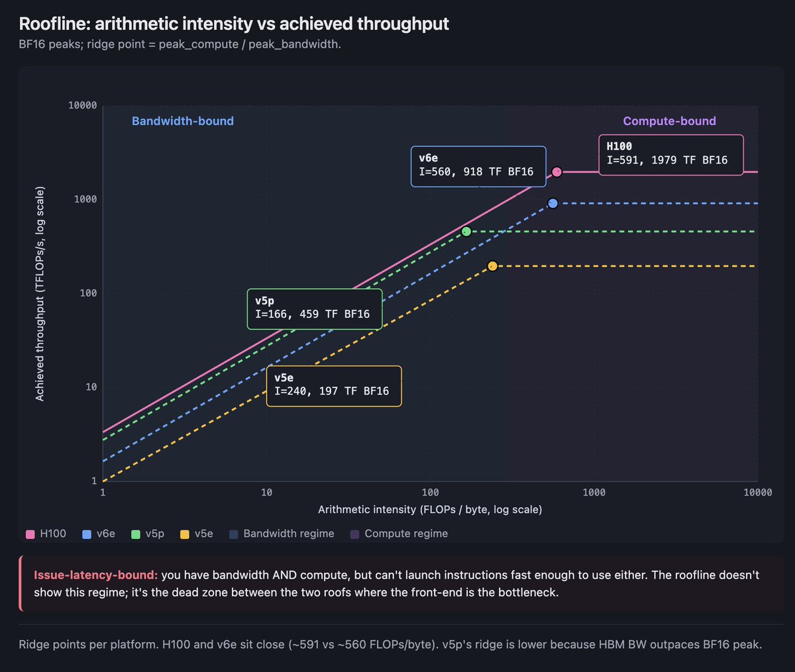795x672 pixels.
Task: Hide the Compute regime legend item
Action: [399, 534]
